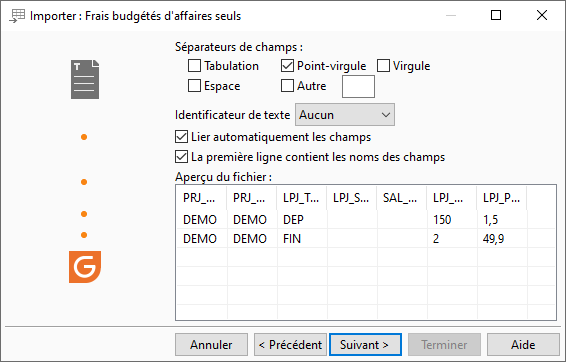
Task: Click the import table icon in title bar
Action: tap(17, 16)
